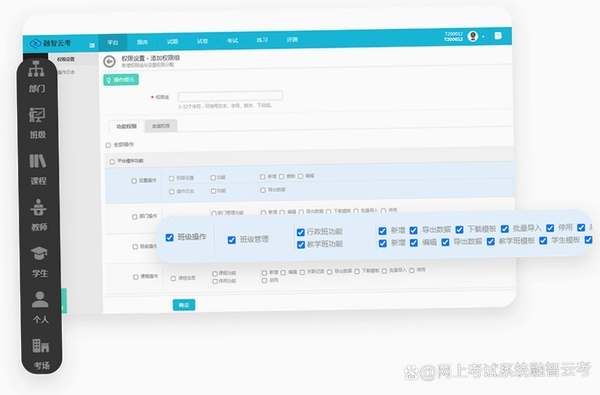600x395 pixels.
Task: Check the 停用功能 checkbox
Action: click(x=215, y=281)
